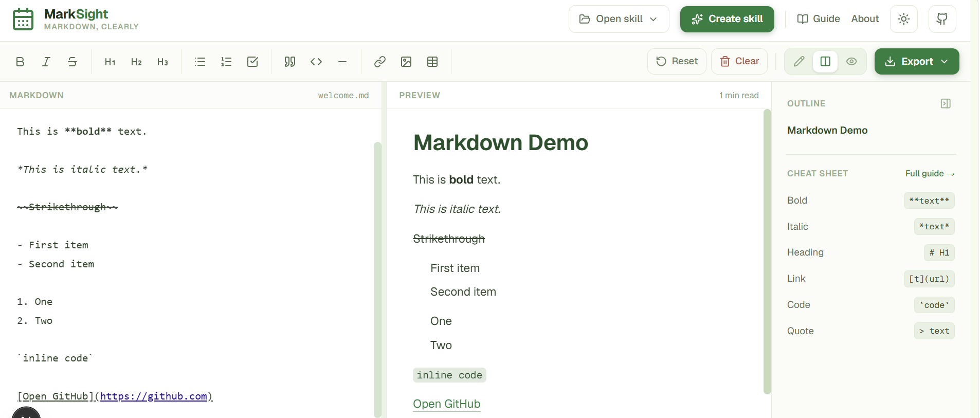The width and height of the screenshot is (980, 418).
Task: Open the Export dropdown menu
Action: (x=917, y=62)
